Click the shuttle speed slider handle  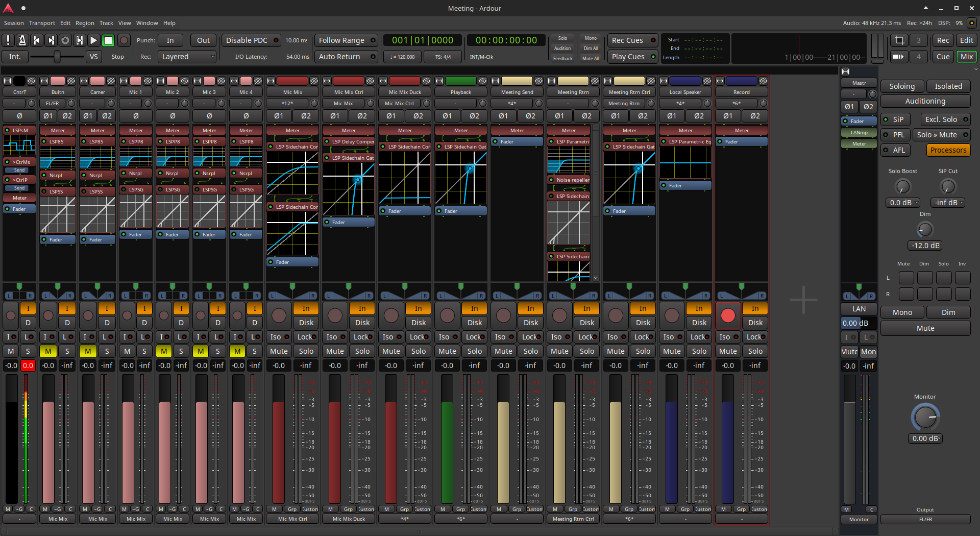coord(57,57)
